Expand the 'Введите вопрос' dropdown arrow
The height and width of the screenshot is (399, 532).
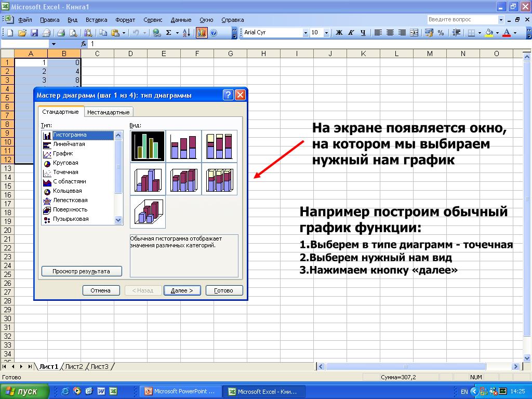point(501,20)
